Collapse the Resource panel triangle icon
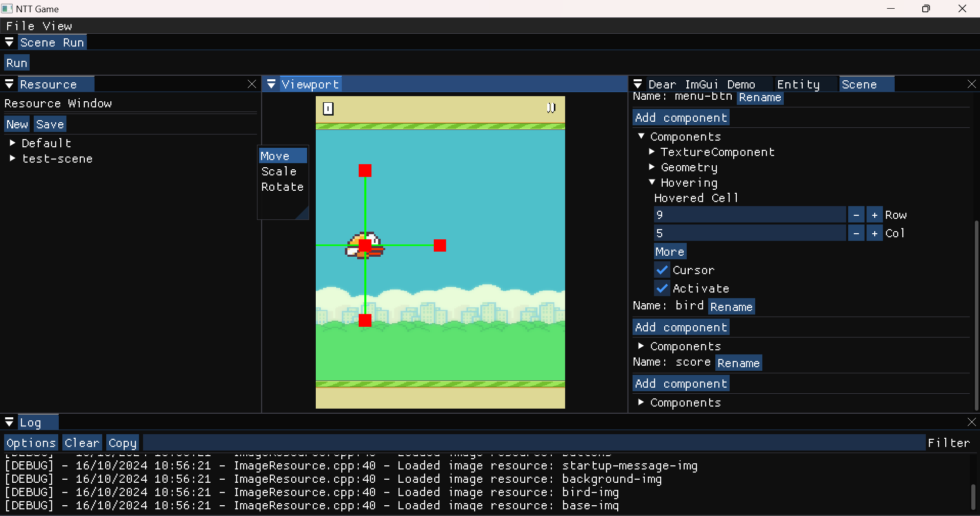Image resolution: width=980 pixels, height=516 pixels. 9,84
